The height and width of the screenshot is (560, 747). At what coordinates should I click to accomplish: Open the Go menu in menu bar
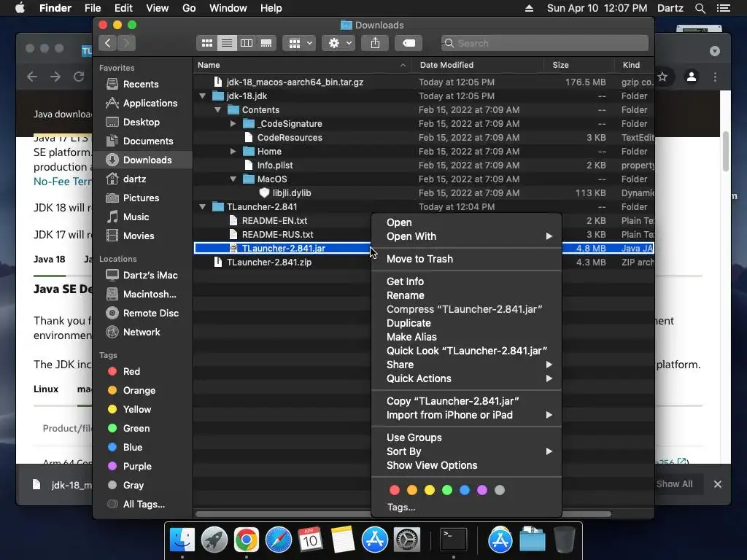pyautogui.click(x=189, y=8)
